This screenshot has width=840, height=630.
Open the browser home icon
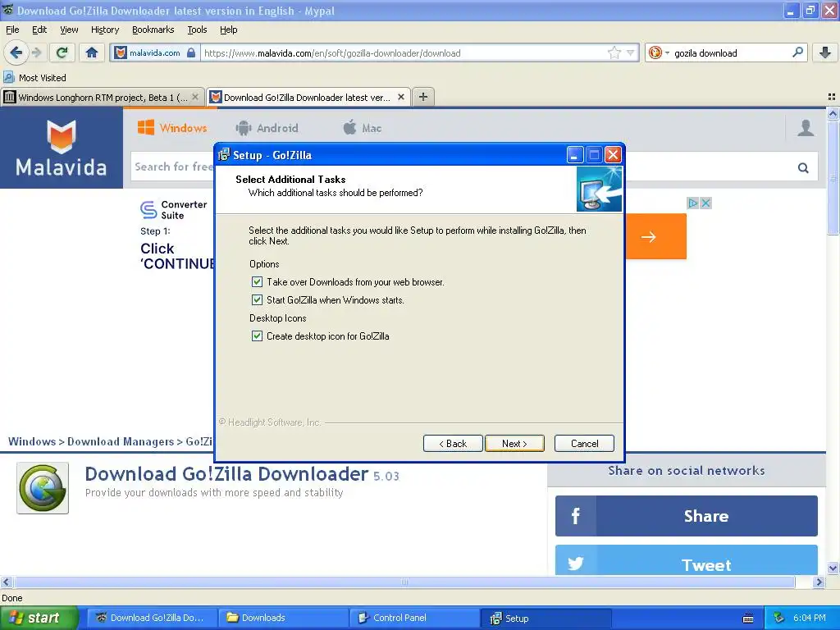(92, 52)
